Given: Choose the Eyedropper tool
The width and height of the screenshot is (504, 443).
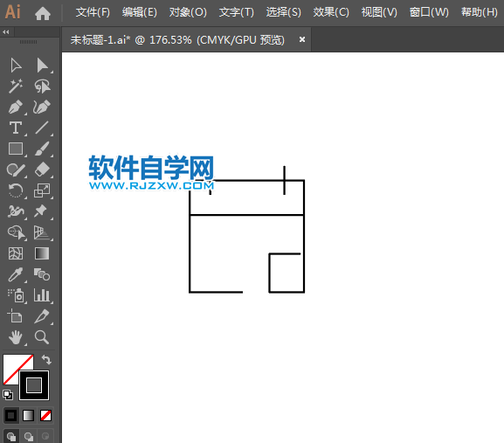Looking at the screenshot, I should (16, 274).
